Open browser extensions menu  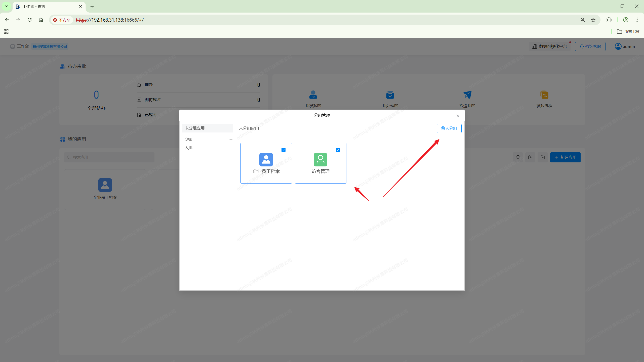click(x=609, y=20)
